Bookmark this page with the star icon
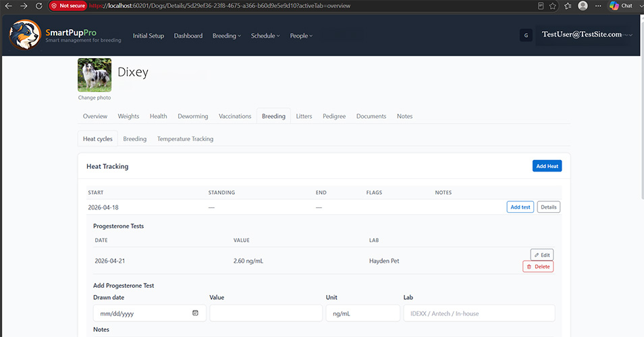 click(553, 6)
